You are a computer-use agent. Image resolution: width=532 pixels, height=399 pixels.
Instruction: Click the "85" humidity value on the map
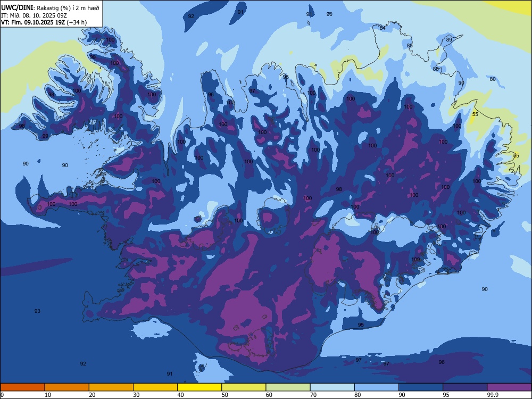pos(410,45)
